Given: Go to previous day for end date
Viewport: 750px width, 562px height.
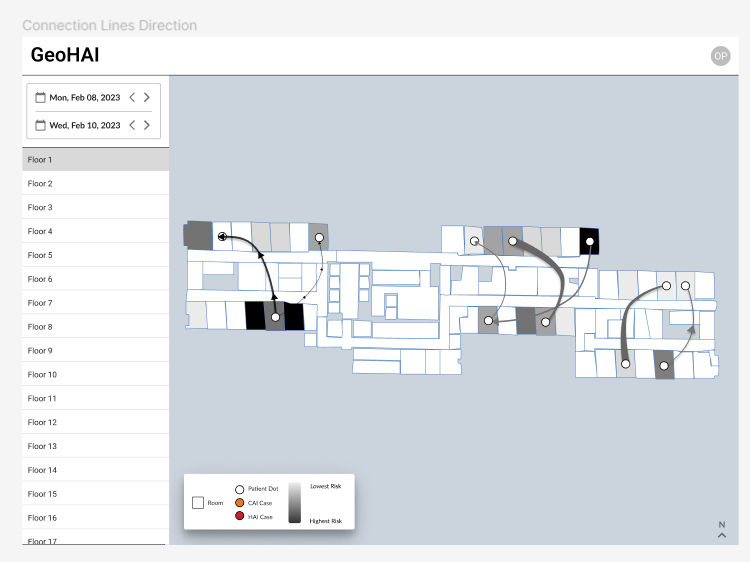Looking at the screenshot, I should (132, 125).
